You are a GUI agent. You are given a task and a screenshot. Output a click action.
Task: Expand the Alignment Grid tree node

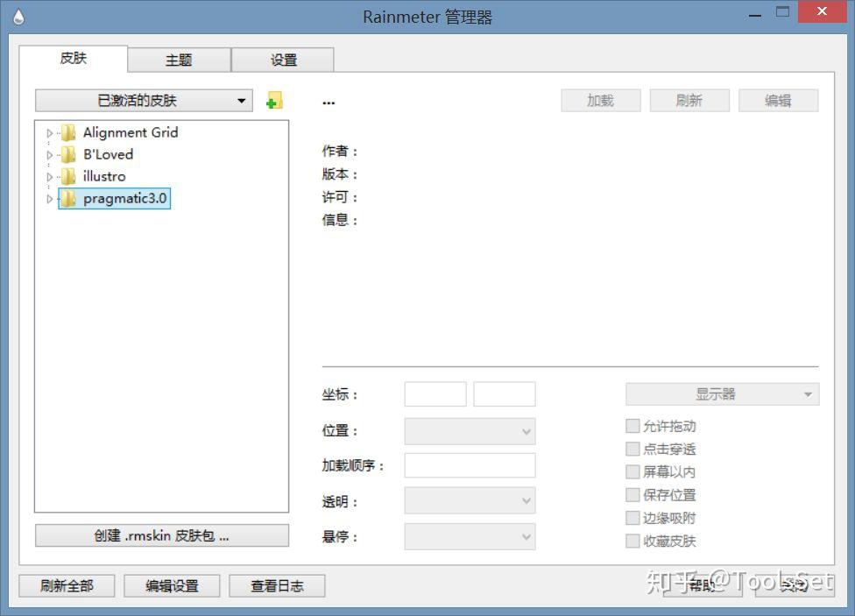50,132
